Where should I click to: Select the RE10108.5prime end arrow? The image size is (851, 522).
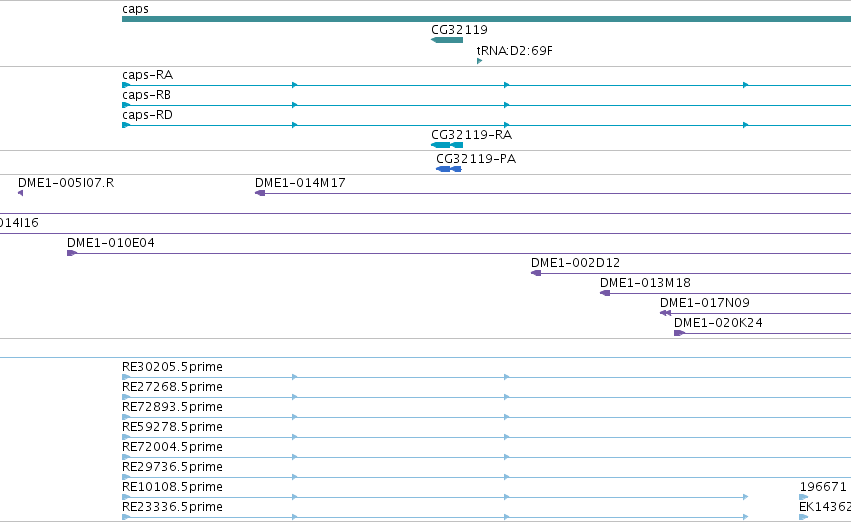coord(746,497)
